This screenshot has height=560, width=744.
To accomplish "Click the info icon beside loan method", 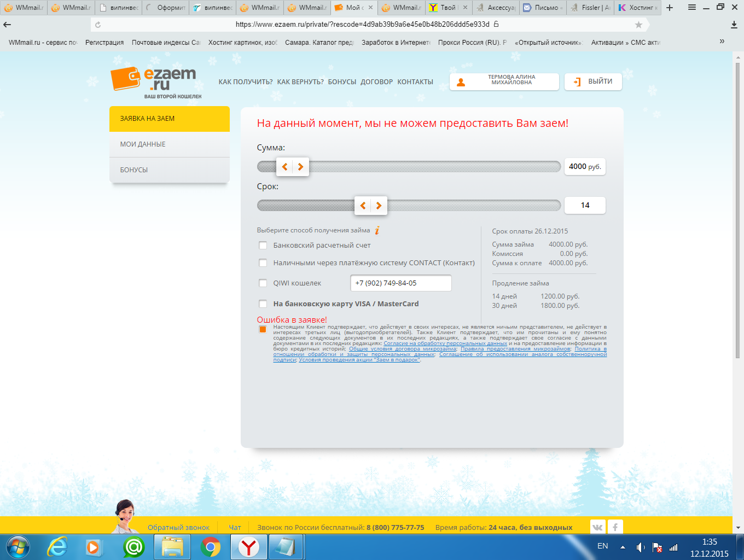I will click(377, 230).
